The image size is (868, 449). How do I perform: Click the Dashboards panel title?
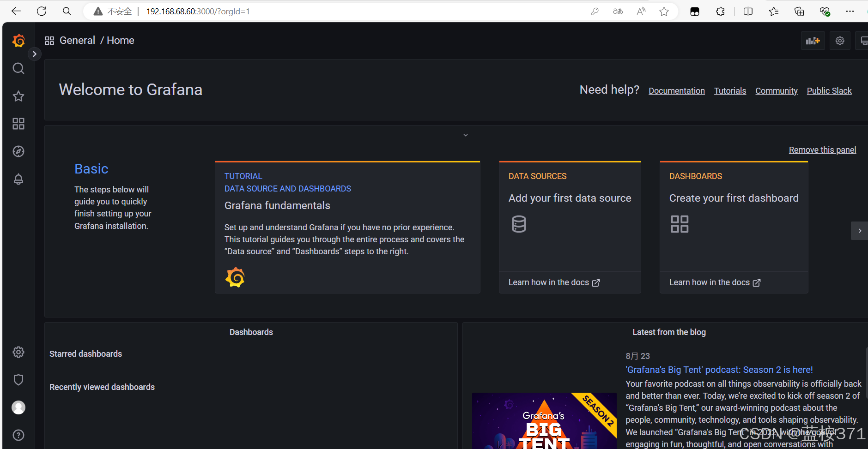[251, 332]
